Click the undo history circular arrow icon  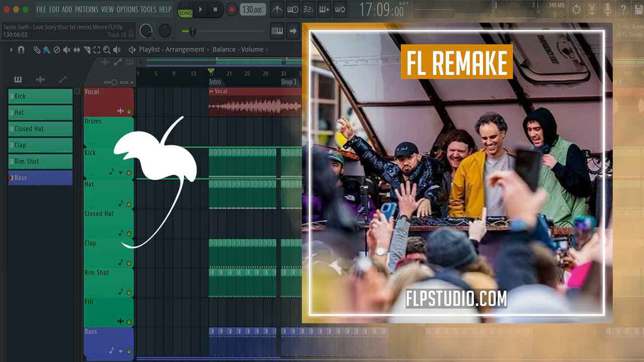[577, 10]
